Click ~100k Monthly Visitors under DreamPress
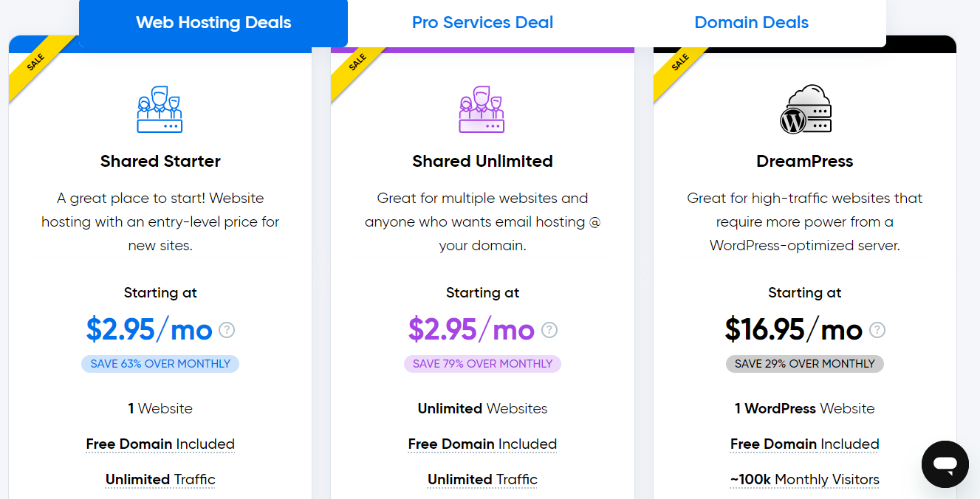The width and height of the screenshot is (980, 499). coord(804,479)
